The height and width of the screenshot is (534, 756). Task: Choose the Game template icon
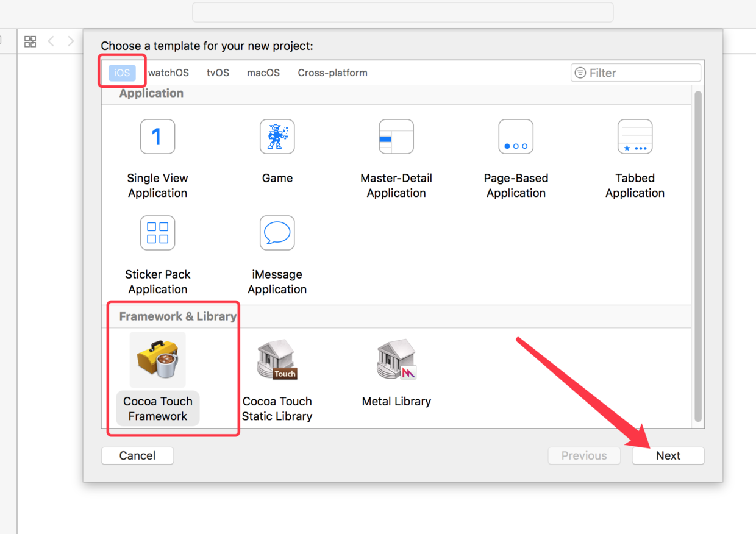click(x=277, y=137)
